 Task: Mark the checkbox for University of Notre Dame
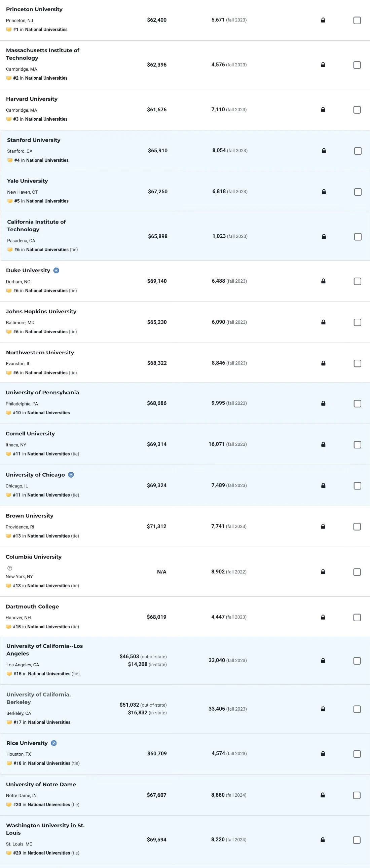[357, 795]
